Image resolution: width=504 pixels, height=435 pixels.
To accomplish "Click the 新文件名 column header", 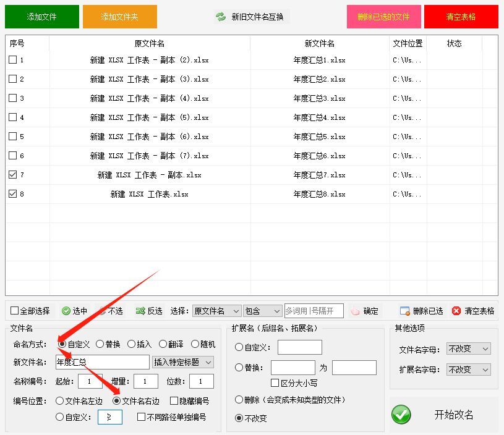I will pyautogui.click(x=320, y=43).
